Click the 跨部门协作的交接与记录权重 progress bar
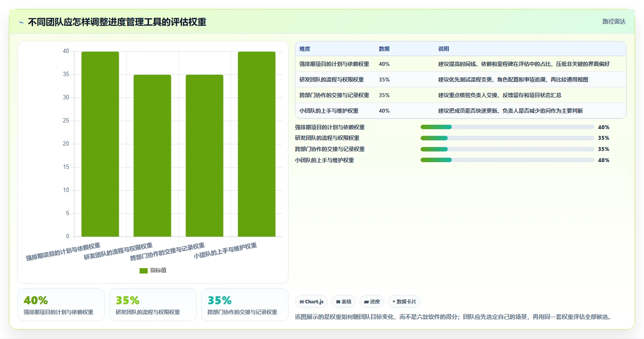Screen dimensions: 644x339 pyautogui.click(x=507, y=149)
